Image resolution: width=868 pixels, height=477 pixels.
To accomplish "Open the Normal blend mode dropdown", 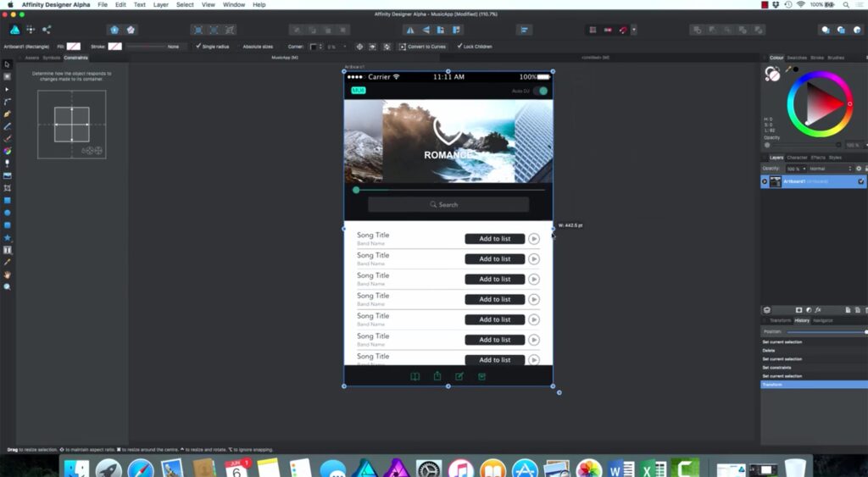I will pos(827,169).
